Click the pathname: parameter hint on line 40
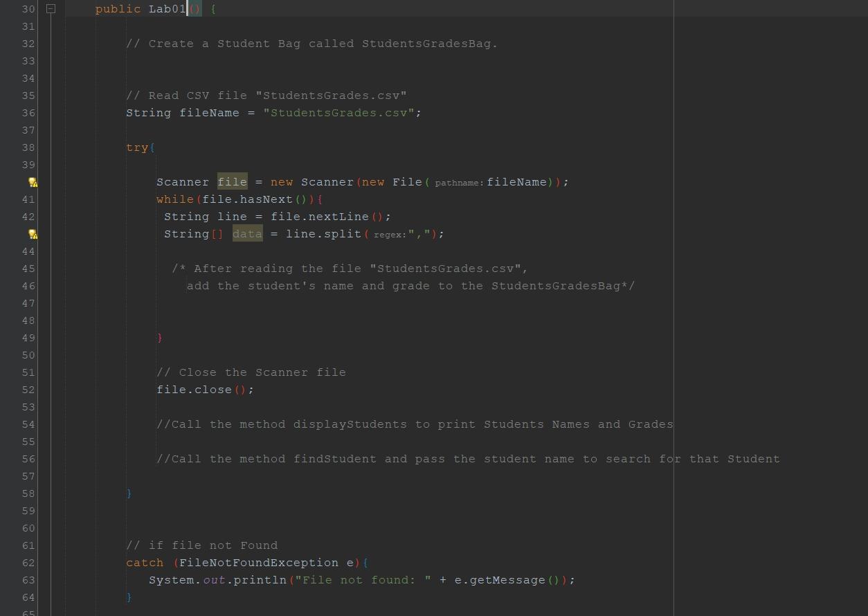 pos(458,183)
